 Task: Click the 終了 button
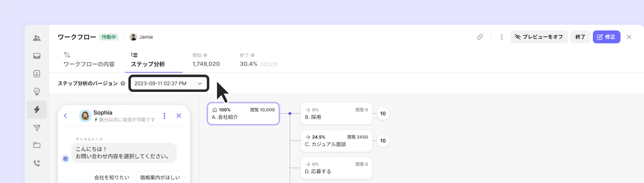pos(580,37)
